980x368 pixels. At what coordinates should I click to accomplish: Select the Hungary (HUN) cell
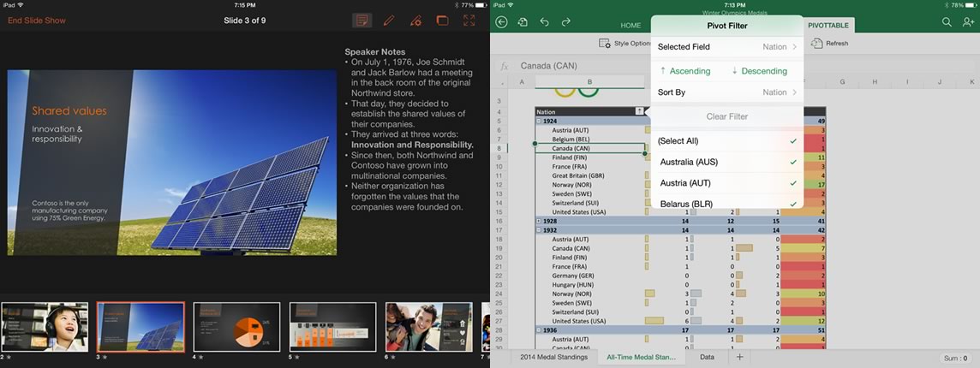tap(589, 284)
